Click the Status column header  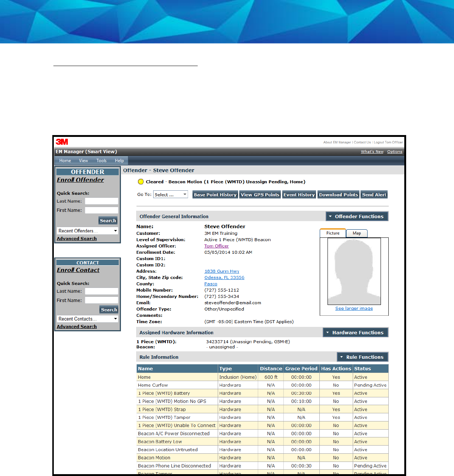click(x=371, y=368)
